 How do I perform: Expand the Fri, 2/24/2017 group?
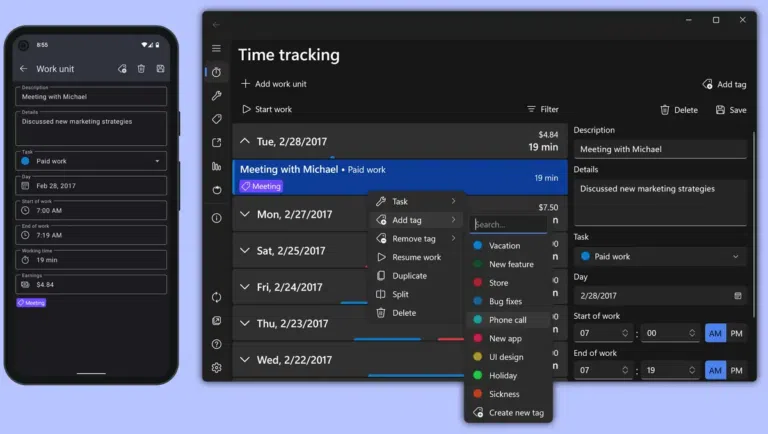click(x=245, y=287)
